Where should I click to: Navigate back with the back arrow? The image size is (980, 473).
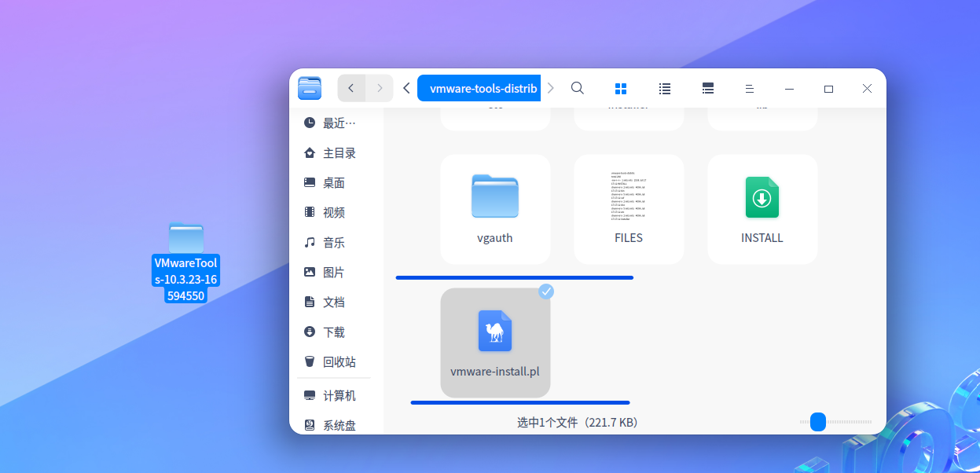(351, 88)
